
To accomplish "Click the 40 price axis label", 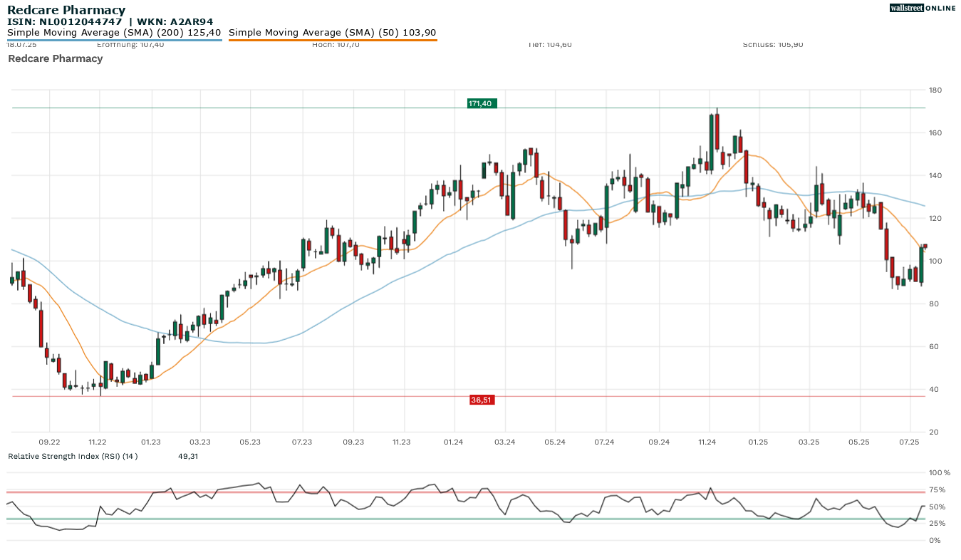I will tap(933, 390).
